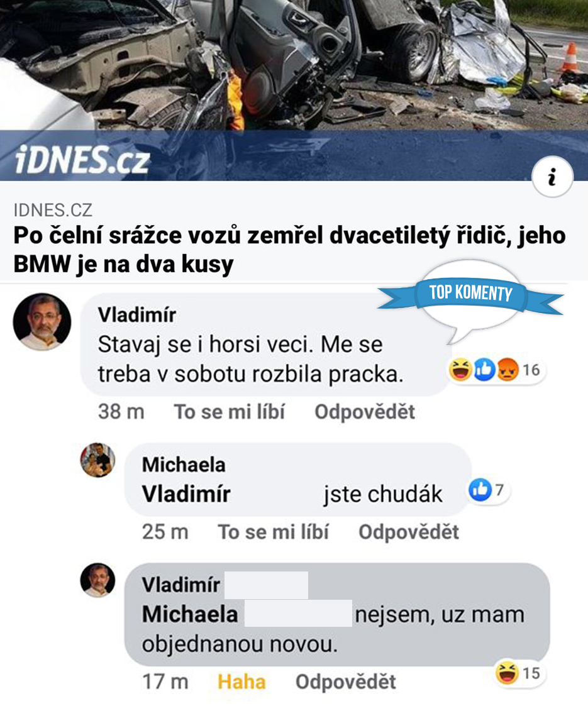The width and height of the screenshot is (588, 706).
Task: Reply to Vladimír's top comment
Action: (x=365, y=412)
